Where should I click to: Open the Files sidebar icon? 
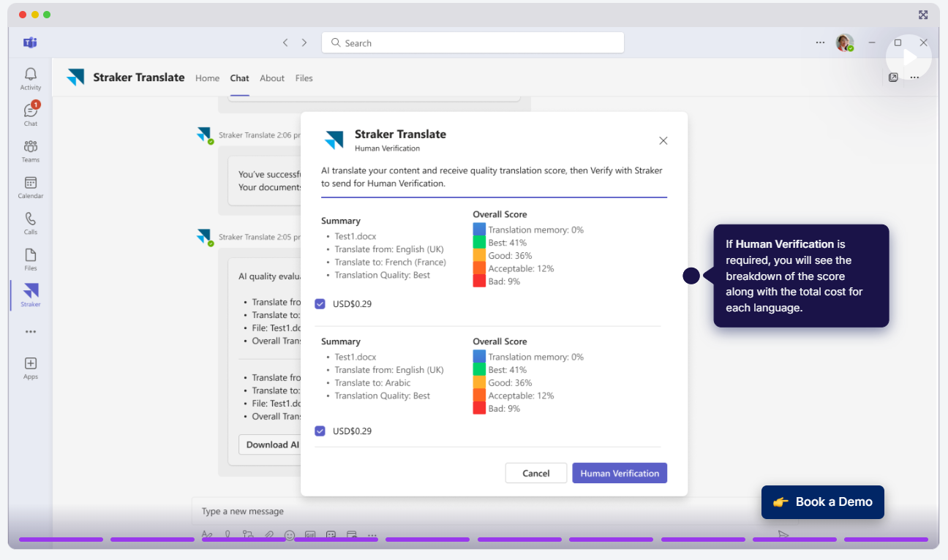click(31, 259)
